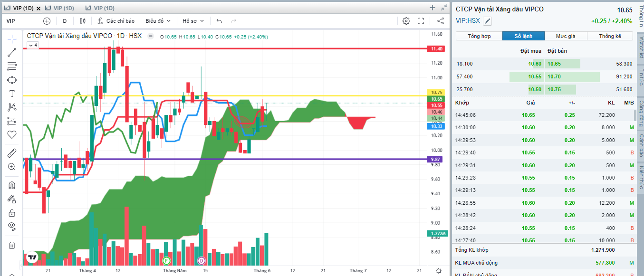Open the 'Tổng hợp' tab
This screenshot has height=276, width=644.
pos(479,36)
